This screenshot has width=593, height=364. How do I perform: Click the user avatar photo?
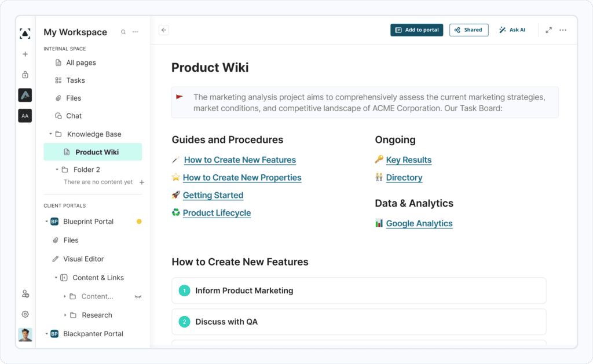click(25, 334)
